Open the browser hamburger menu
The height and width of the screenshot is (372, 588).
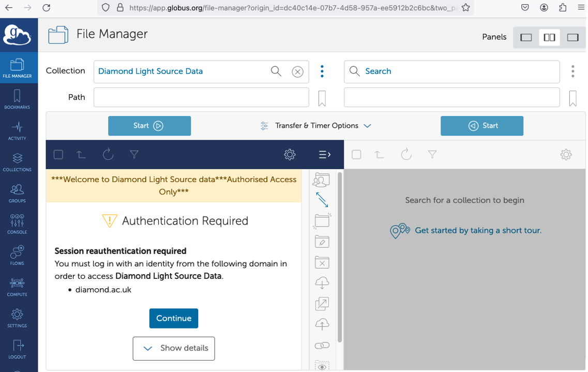(581, 7)
